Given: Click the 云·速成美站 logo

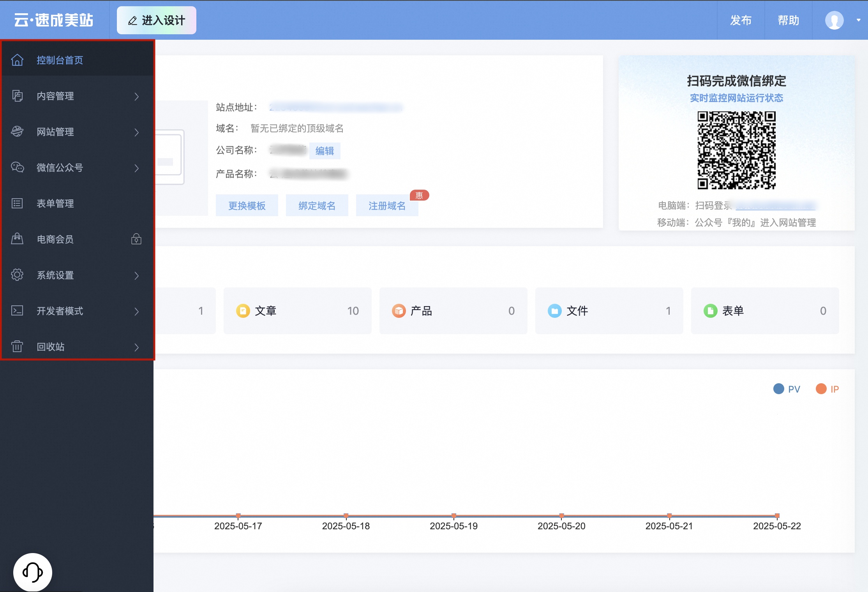Looking at the screenshot, I should 54,20.
